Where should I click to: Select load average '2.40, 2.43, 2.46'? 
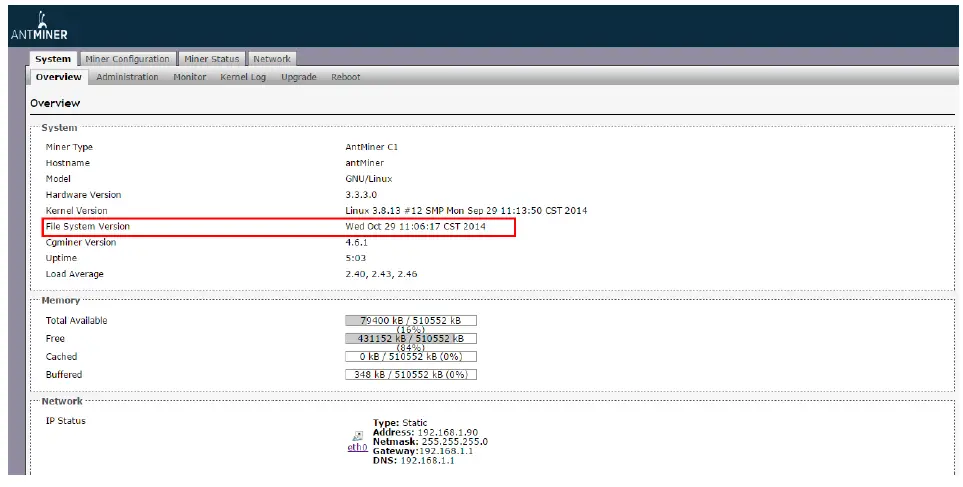[381, 274]
